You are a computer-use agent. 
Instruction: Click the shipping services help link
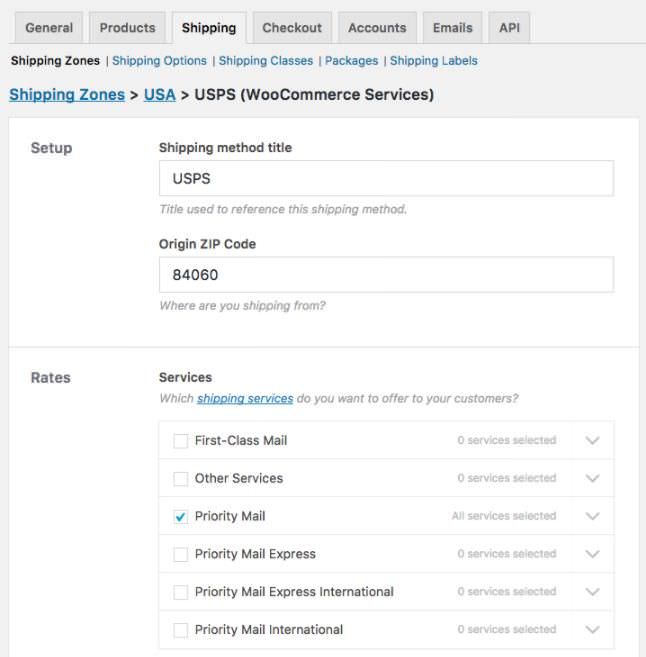click(245, 398)
